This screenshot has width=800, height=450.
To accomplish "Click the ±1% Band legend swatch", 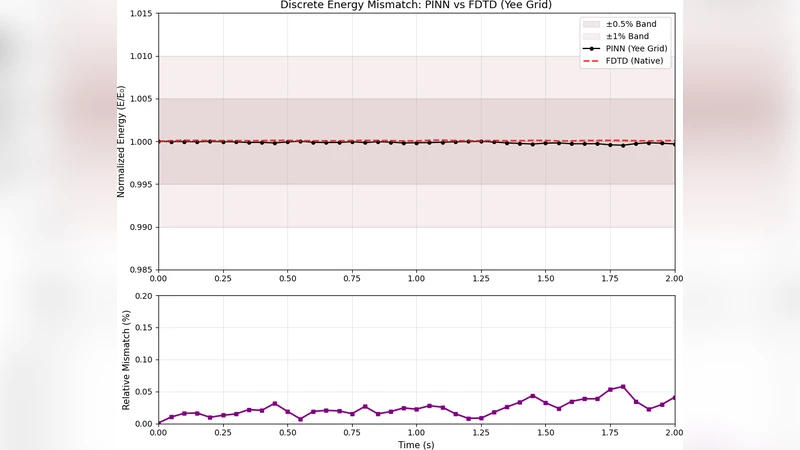I will coord(590,36).
